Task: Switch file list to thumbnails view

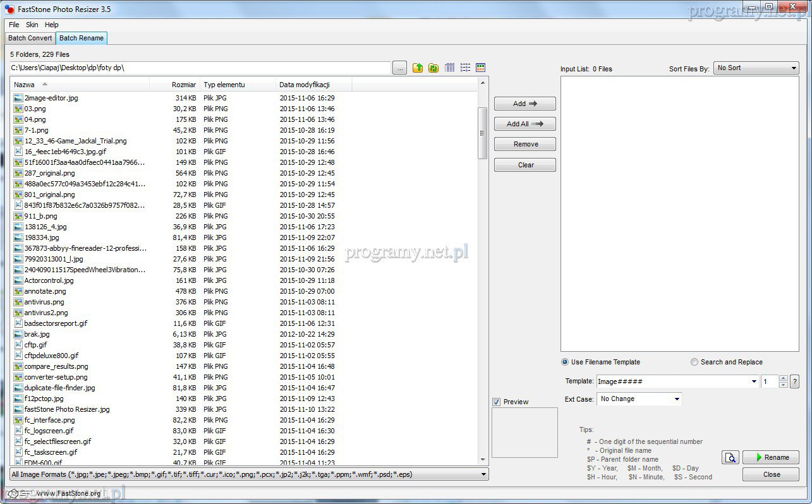Action: click(x=480, y=68)
